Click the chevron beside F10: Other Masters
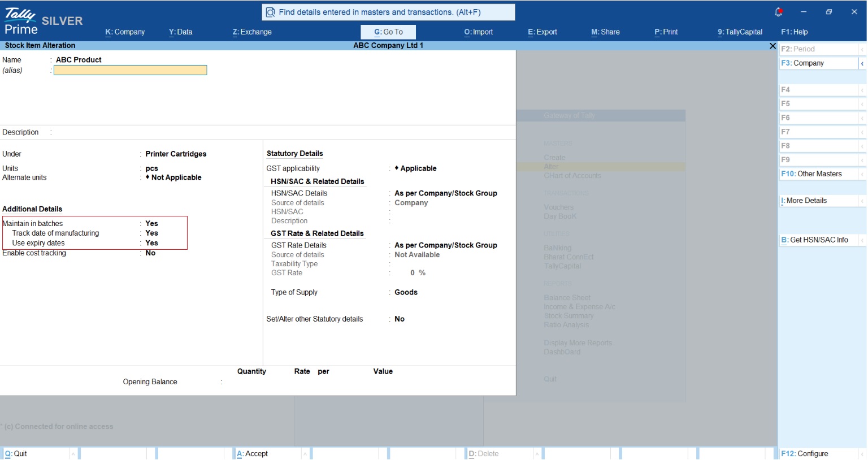The image size is (868, 460). tap(862, 174)
